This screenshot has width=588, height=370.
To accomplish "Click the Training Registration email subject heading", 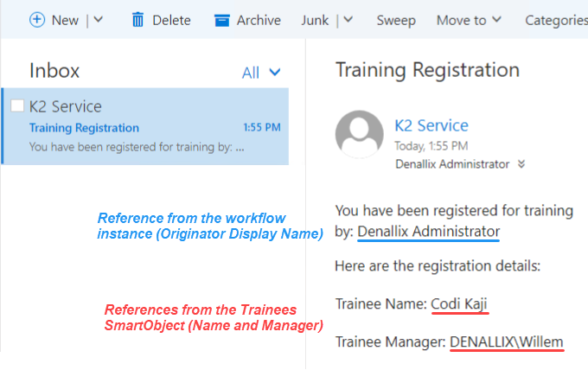I will tap(427, 70).
